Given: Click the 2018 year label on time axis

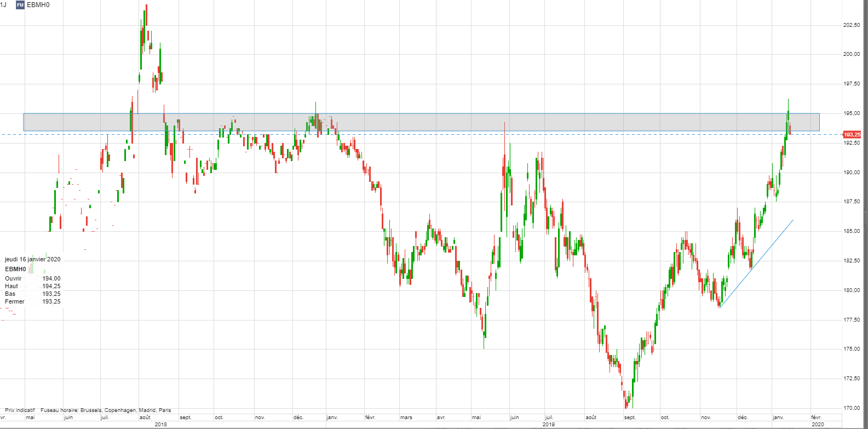Looking at the screenshot, I should coord(161,425).
